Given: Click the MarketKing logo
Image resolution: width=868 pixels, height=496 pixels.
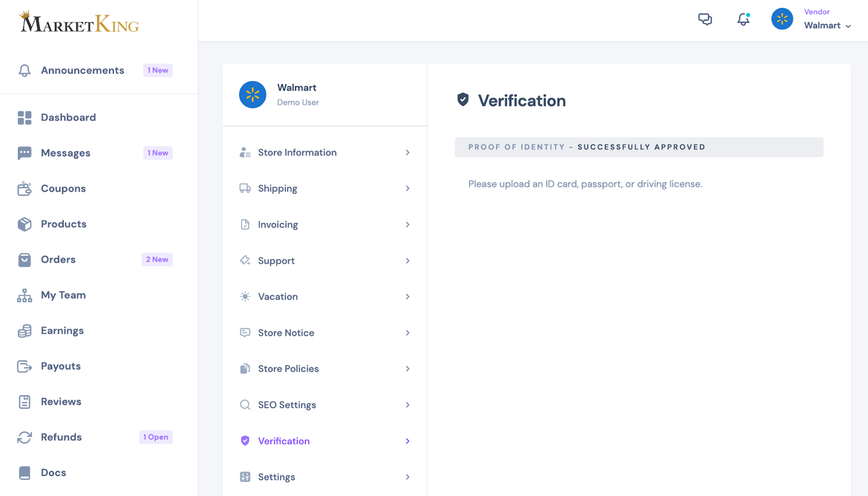Looking at the screenshot, I should pyautogui.click(x=80, y=23).
